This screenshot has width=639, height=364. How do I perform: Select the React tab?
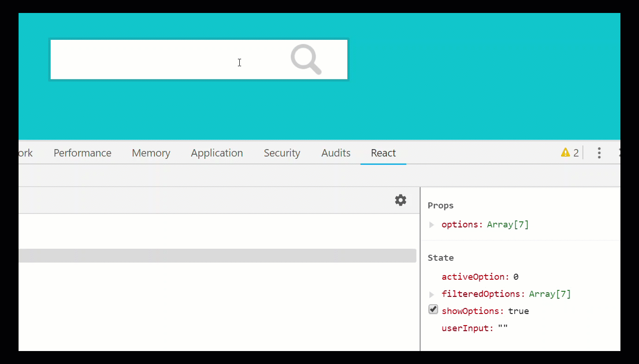click(x=383, y=153)
